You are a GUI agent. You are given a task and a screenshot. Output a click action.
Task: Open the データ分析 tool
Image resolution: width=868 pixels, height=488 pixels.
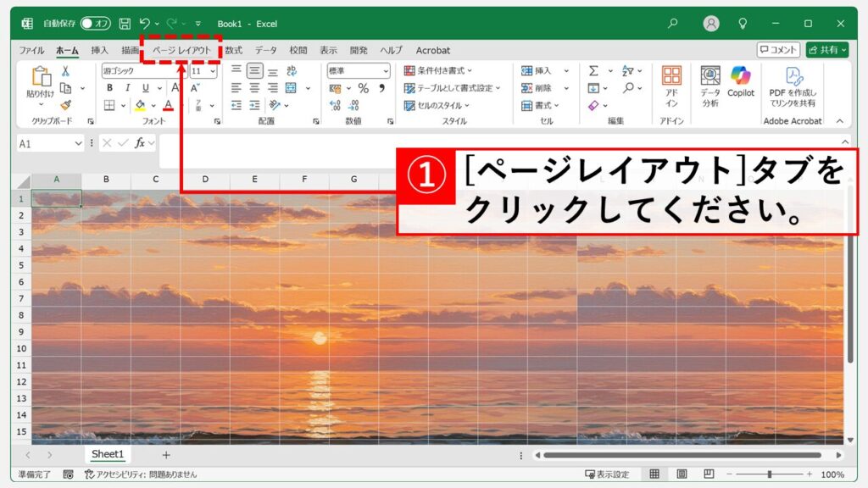click(709, 86)
